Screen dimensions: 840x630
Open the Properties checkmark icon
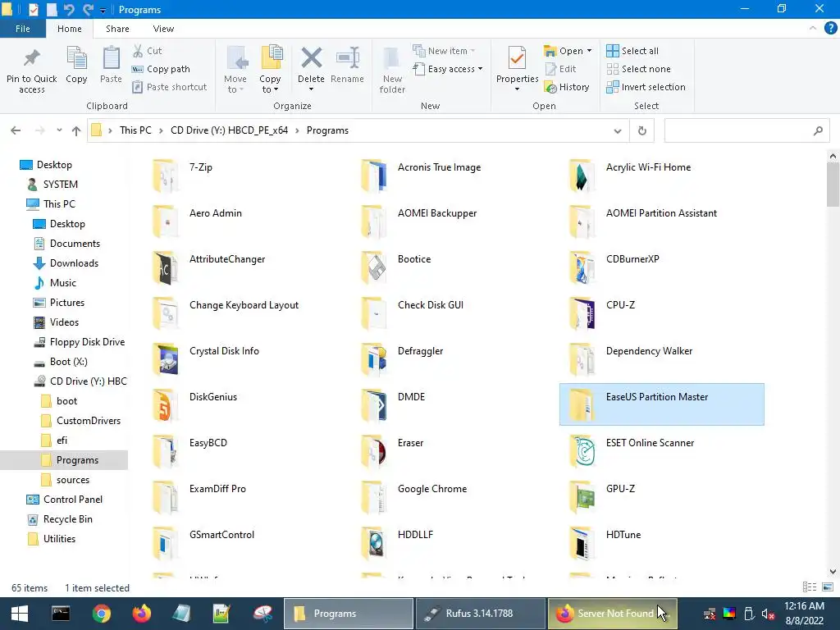pyautogui.click(x=517, y=58)
